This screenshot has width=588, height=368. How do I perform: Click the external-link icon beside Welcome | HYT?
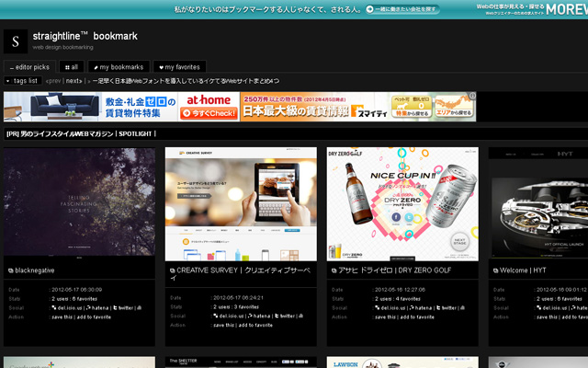495,270
